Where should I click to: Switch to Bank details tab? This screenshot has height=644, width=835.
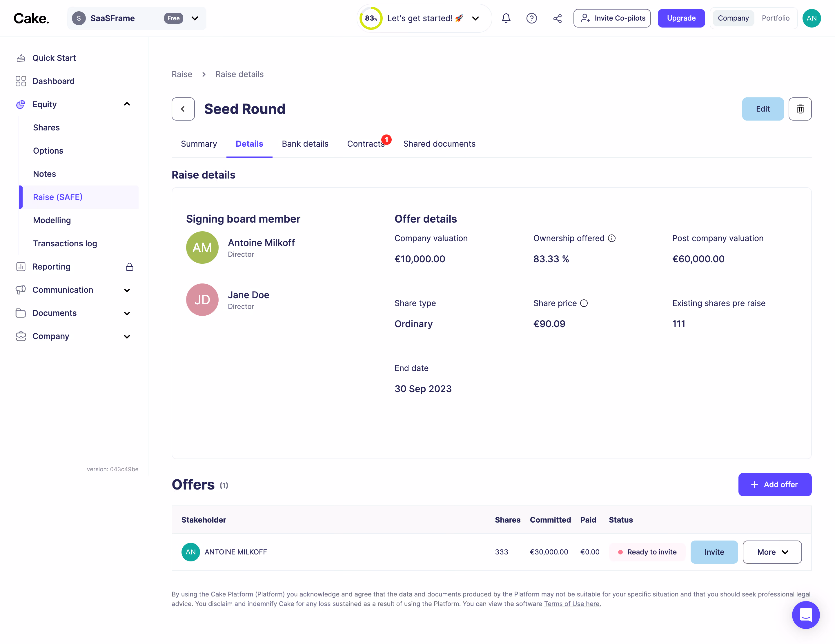pyautogui.click(x=305, y=144)
